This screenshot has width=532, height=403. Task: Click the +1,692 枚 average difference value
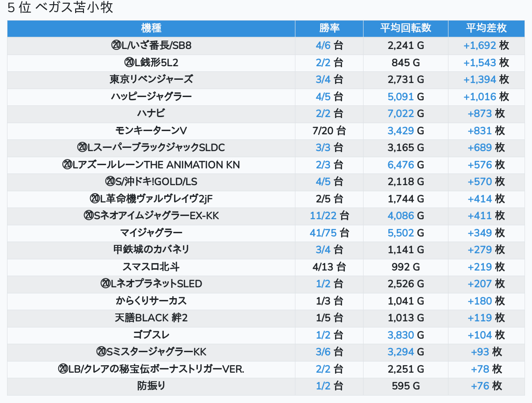[x=479, y=45]
